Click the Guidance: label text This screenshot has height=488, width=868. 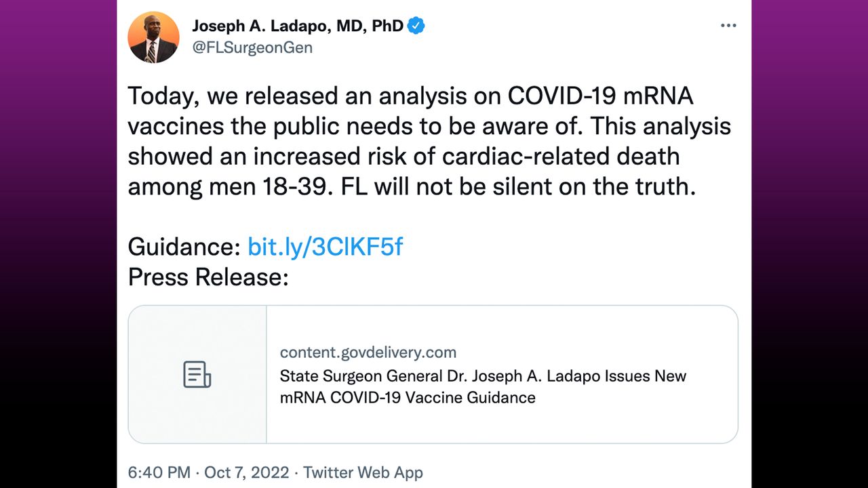(184, 246)
